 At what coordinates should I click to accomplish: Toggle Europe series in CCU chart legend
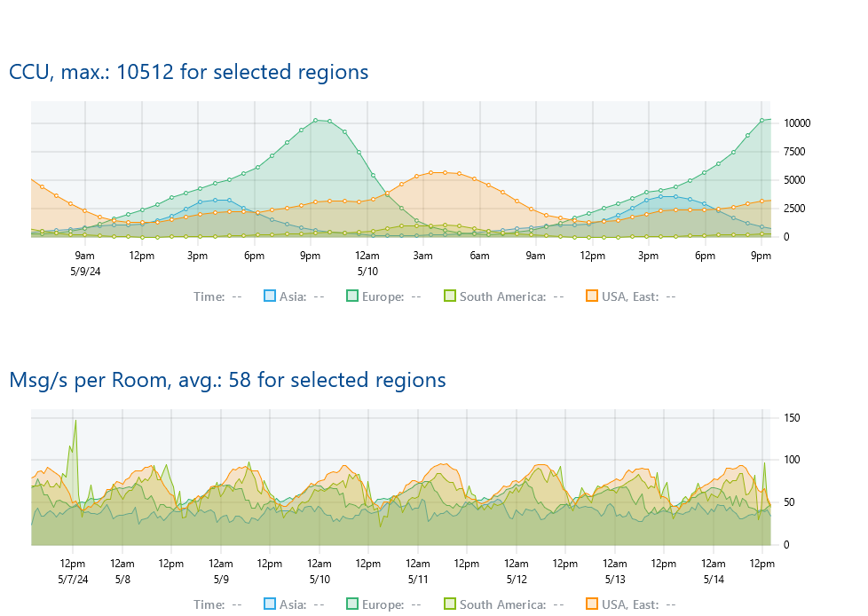pyautogui.click(x=352, y=296)
